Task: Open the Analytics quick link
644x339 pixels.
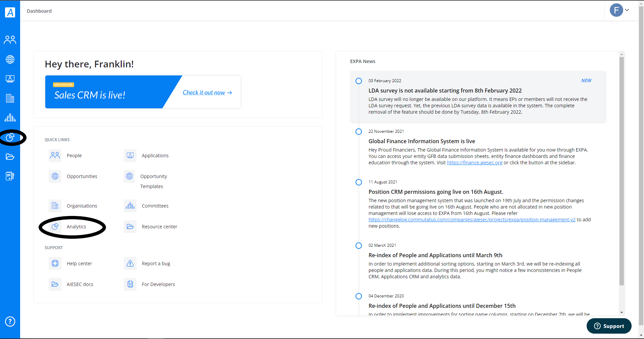Action: pos(76,227)
